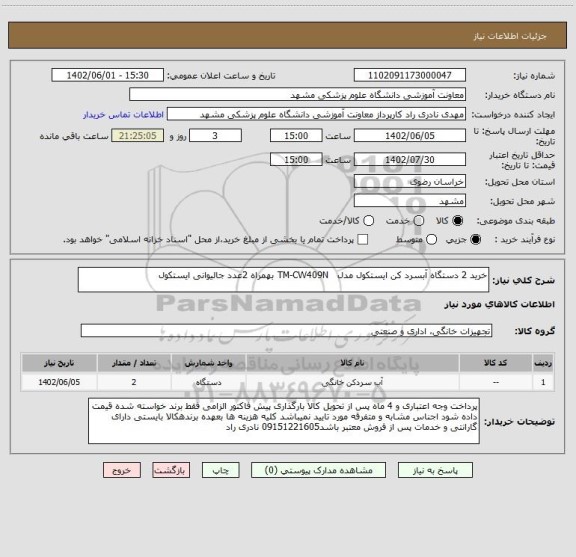Click the remaining time field 21:25:05
Image resolution: width=576 pixels, height=557 pixels.
(138, 136)
